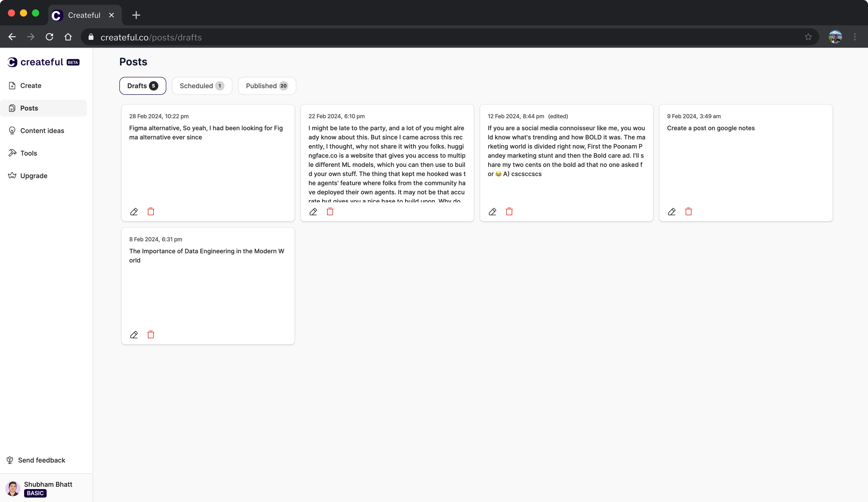Open the browser three-dot menu
Screen dimensions: 868x502
tap(855, 37)
